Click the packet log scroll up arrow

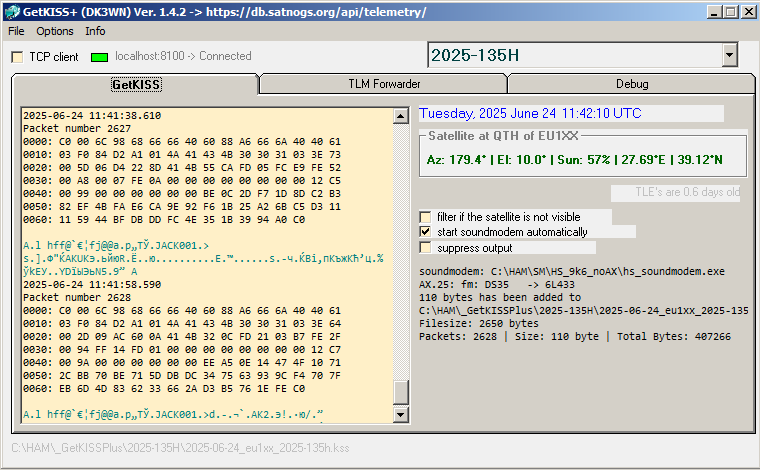click(x=400, y=116)
